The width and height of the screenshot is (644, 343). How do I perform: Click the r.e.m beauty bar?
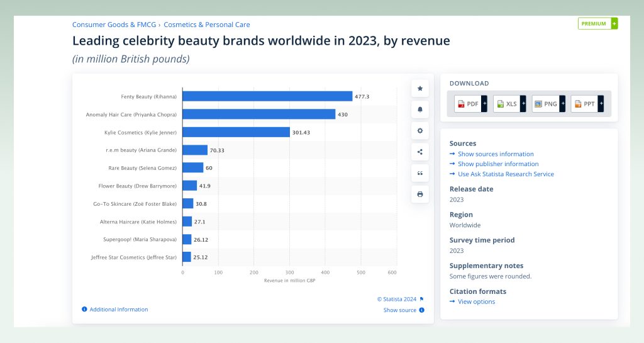click(x=195, y=150)
